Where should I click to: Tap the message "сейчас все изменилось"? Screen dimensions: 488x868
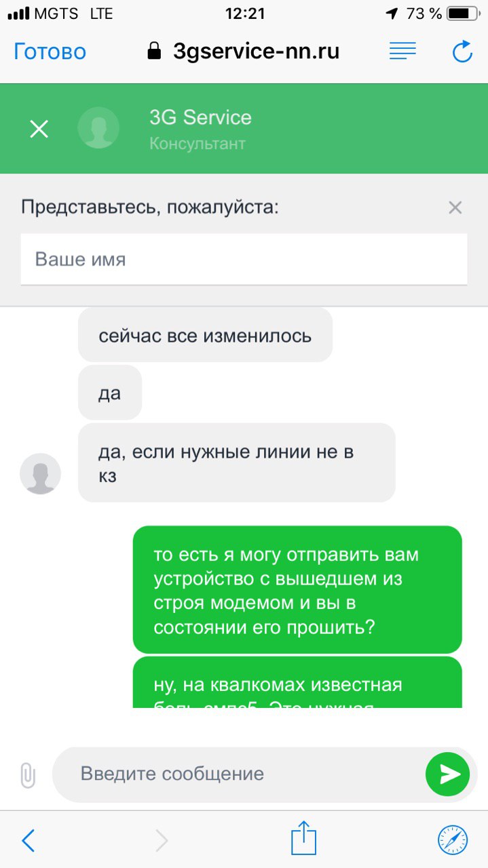205,335
